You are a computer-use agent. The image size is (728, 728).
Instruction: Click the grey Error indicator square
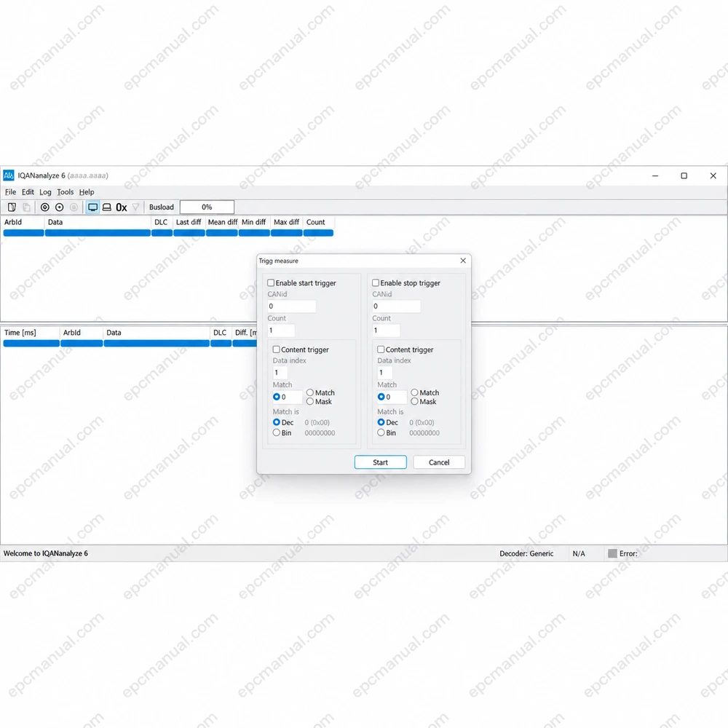(x=612, y=553)
